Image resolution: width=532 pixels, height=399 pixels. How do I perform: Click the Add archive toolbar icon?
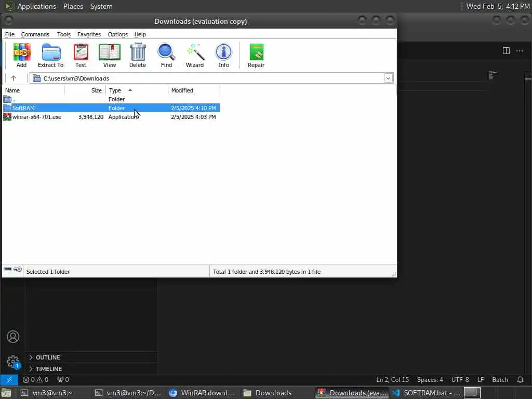tap(22, 55)
